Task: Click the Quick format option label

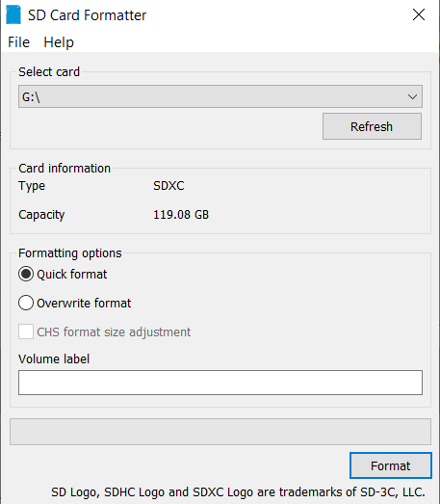Action: pyautogui.click(x=72, y=275)
